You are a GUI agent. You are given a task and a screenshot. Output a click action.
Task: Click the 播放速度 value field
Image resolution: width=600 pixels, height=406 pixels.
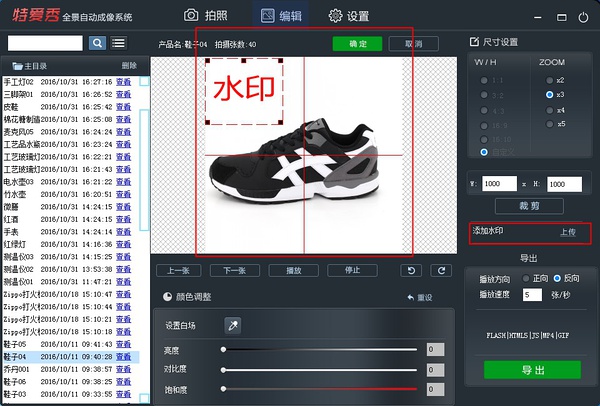pos(532,295)
